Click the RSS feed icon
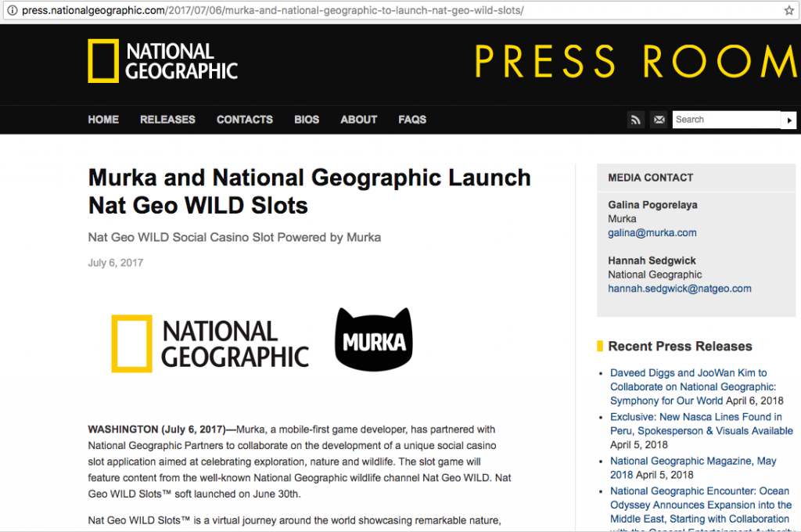Screen dimensions: 801x532 point(636,120)
